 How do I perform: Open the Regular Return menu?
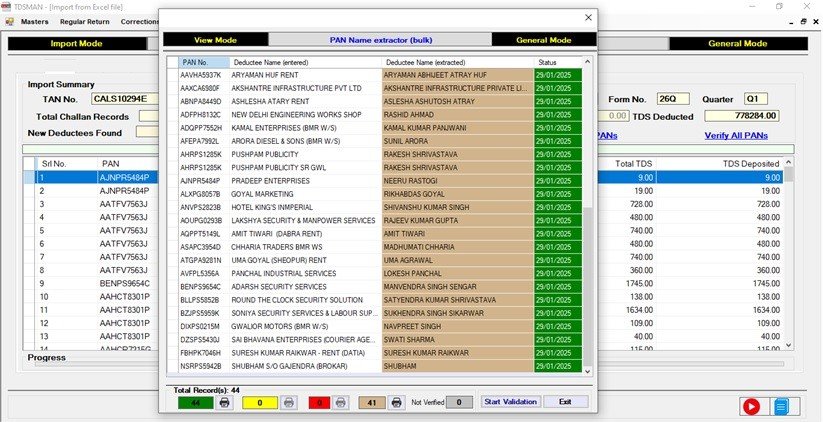85,22
